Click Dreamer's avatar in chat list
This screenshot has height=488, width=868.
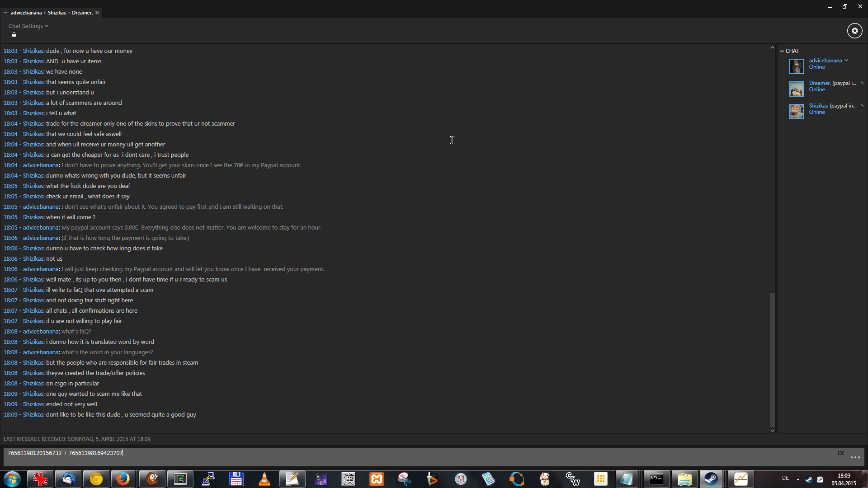point(796,89)
